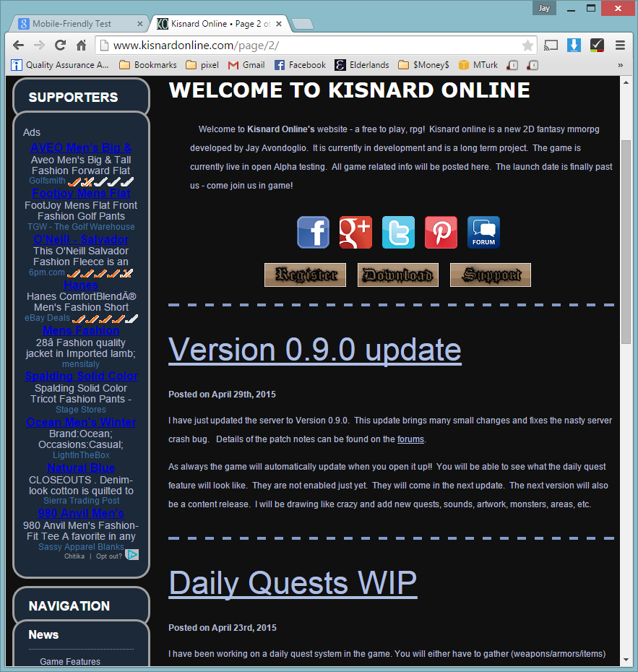This screenshot has width=638, height=672.
Task: Click the Opt out? link
Action: [x=109, y=556]
